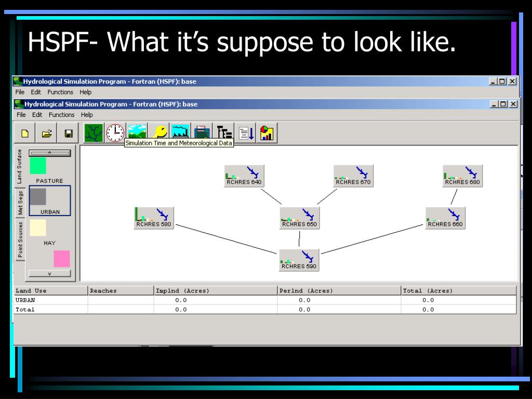
Task: Click the Total row label in table
Action: (x=25, y=310)
